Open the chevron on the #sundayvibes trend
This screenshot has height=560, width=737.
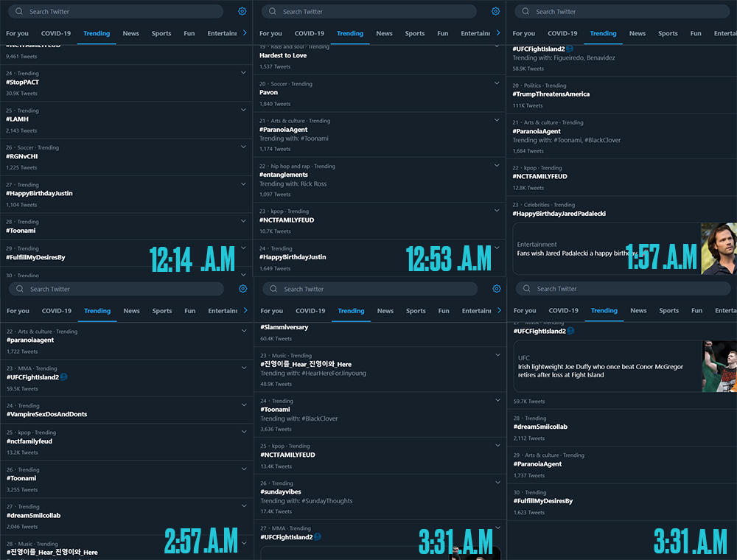tap(497, 483)
